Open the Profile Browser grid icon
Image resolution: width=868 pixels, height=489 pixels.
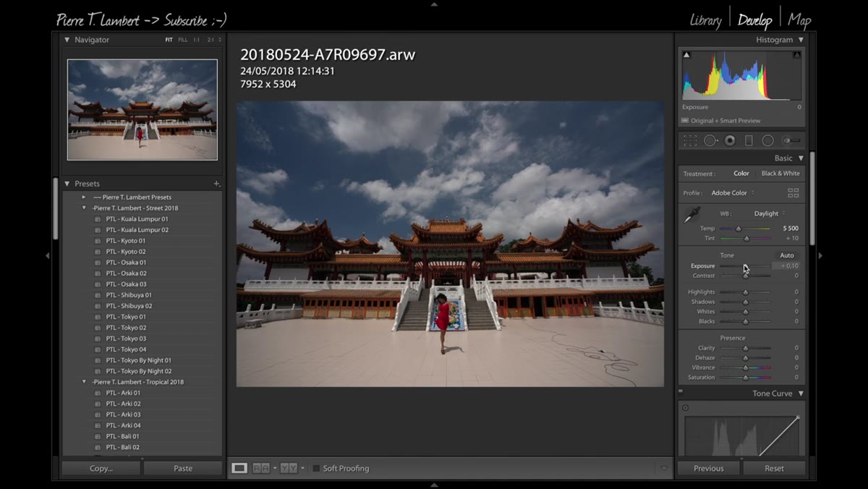(793, 192)
